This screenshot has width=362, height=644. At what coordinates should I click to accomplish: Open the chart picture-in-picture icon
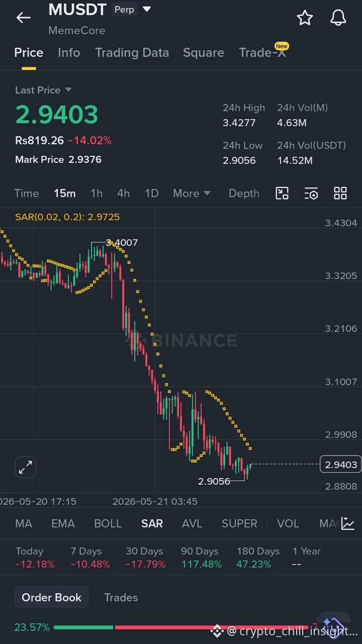(282, 194)
